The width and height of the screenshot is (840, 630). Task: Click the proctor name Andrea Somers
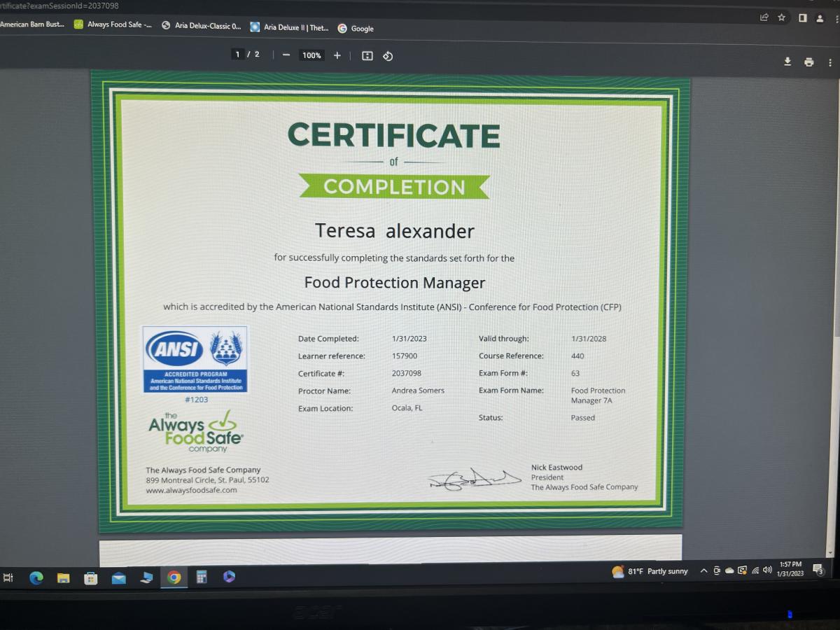[418, 391]
